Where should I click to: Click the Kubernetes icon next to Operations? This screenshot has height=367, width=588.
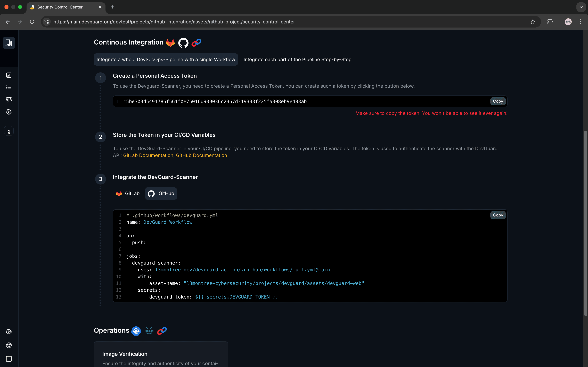136,331
